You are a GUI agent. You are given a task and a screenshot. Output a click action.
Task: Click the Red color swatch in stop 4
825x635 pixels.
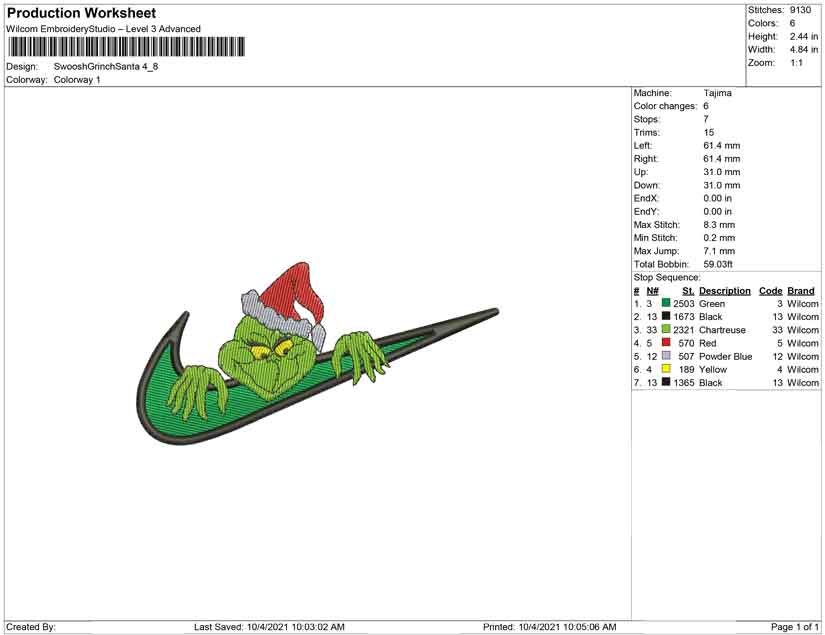(x=666, y=342)
